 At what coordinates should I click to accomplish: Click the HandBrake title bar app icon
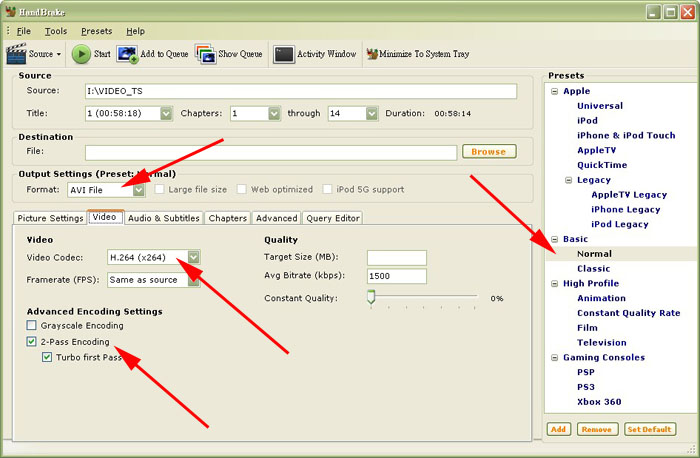click(11, 12)
